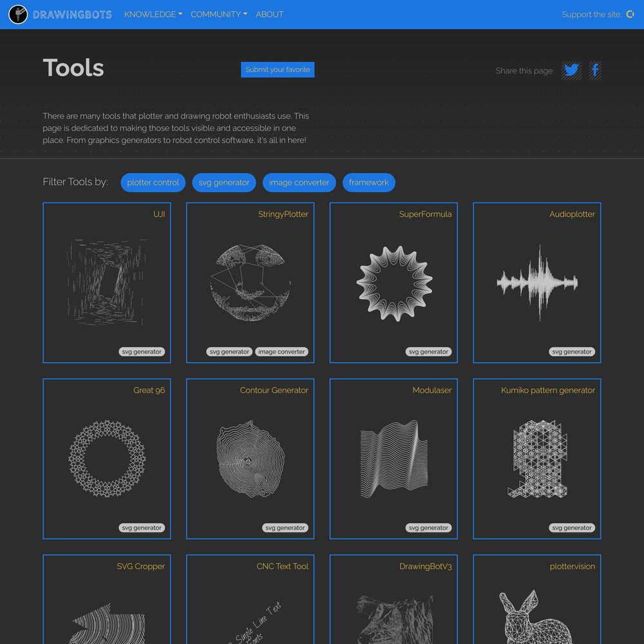The height and width of the screenshot is (644, 644).
Task: Open the SuperFormula title link
Action: tap(425, 214)
